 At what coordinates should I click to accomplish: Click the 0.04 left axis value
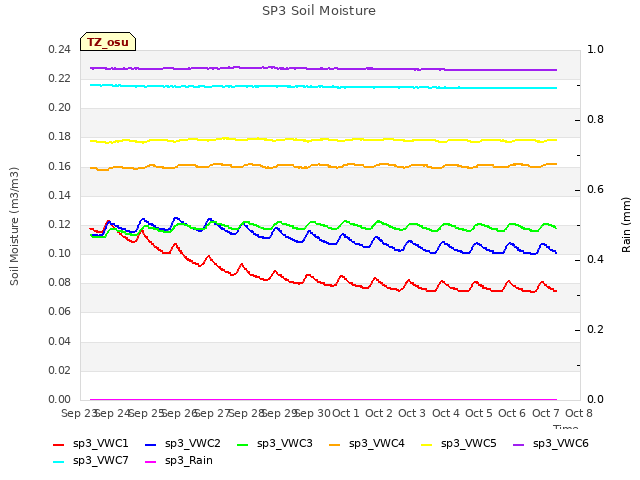[60, 342]
